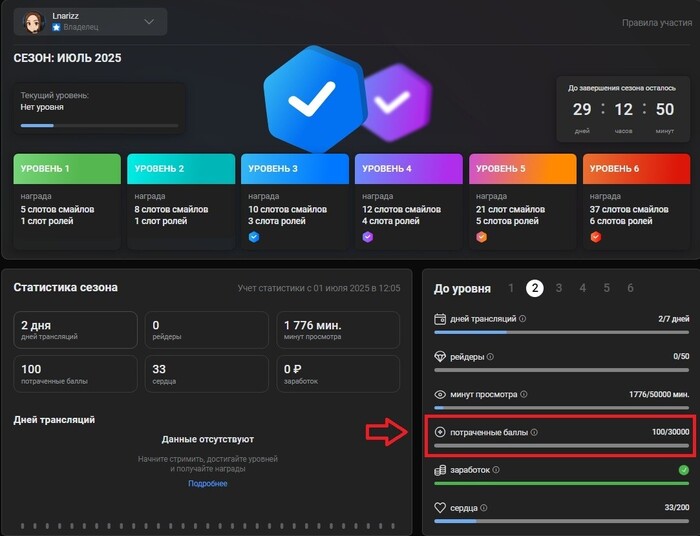Click the orange badge icon under Уровень 5

[x=482, y=237]
